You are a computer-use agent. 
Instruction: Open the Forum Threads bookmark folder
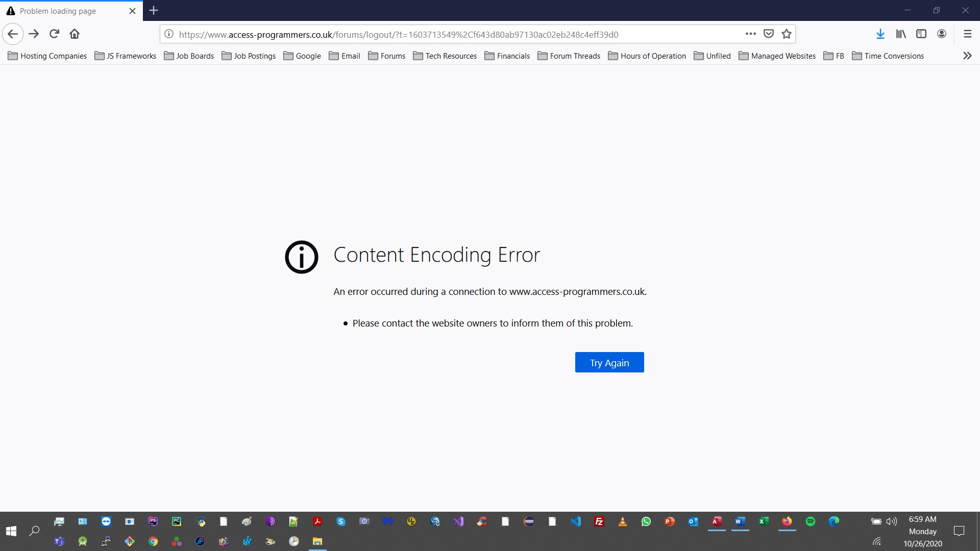coord(569,56)
